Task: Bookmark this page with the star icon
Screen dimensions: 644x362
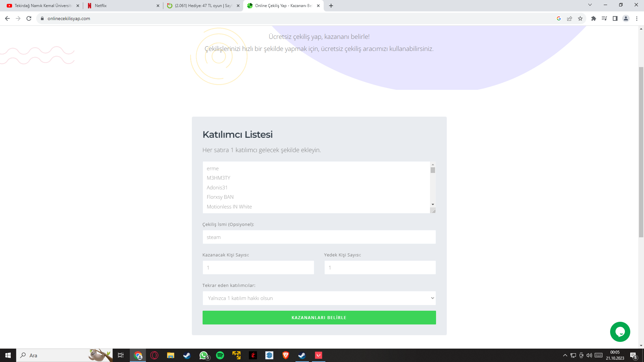Action: point(580,18)
